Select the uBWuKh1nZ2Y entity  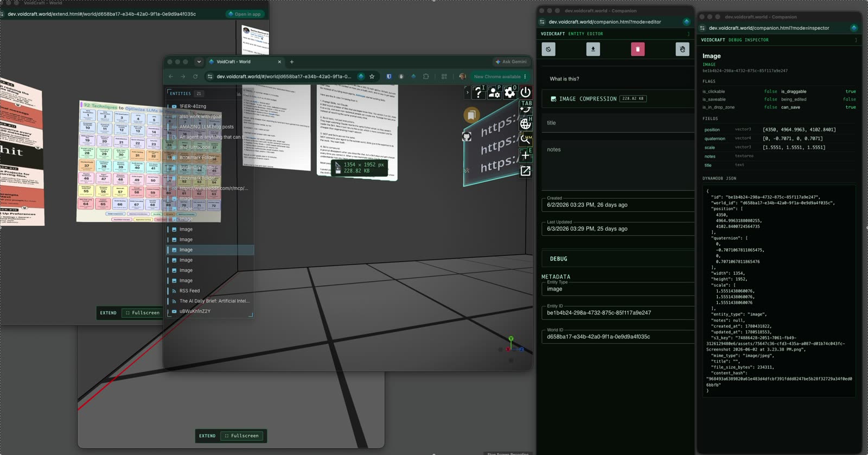pos(210,312)
